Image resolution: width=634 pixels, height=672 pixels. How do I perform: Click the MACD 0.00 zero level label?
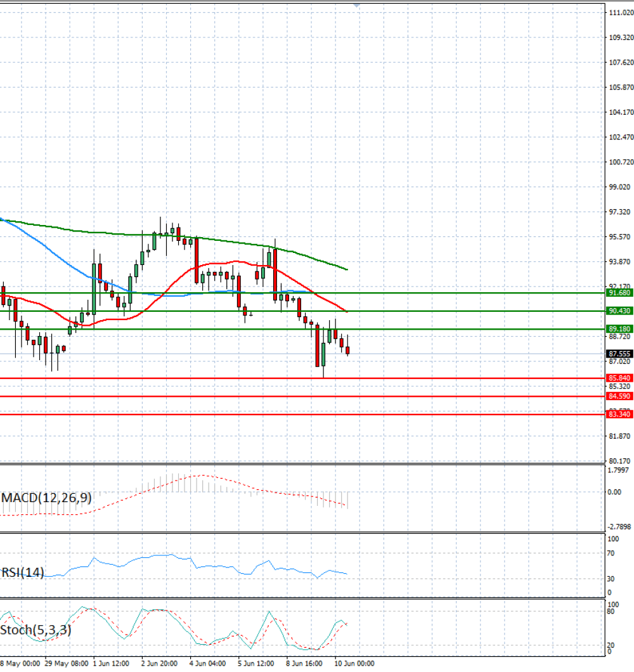614,492
